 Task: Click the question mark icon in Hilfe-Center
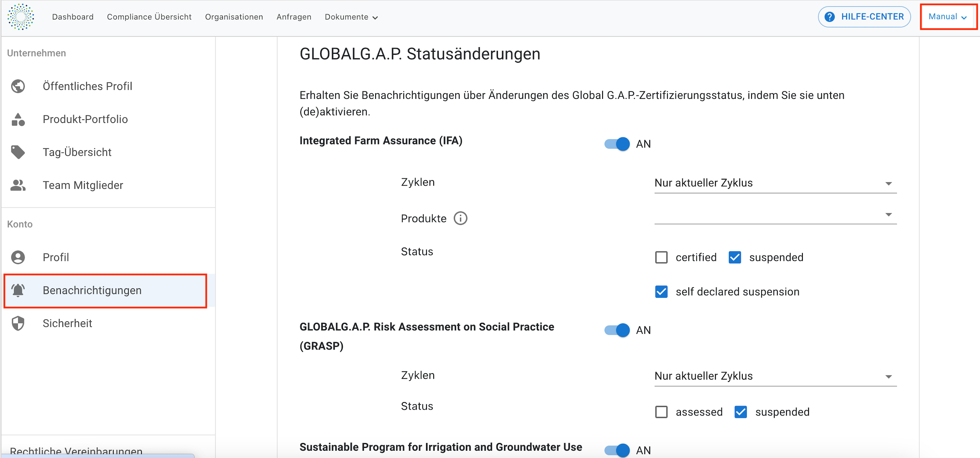(x=830, y=17)
